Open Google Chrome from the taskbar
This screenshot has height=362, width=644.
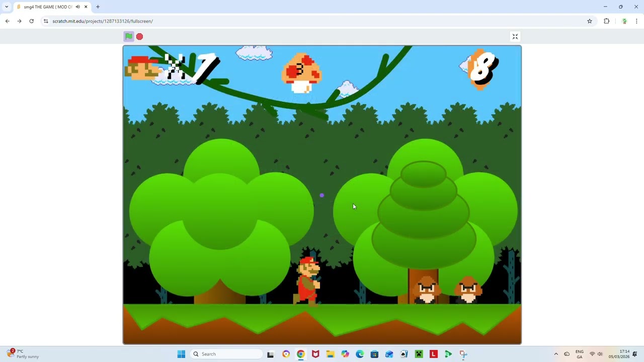click(x=300, y=354)
